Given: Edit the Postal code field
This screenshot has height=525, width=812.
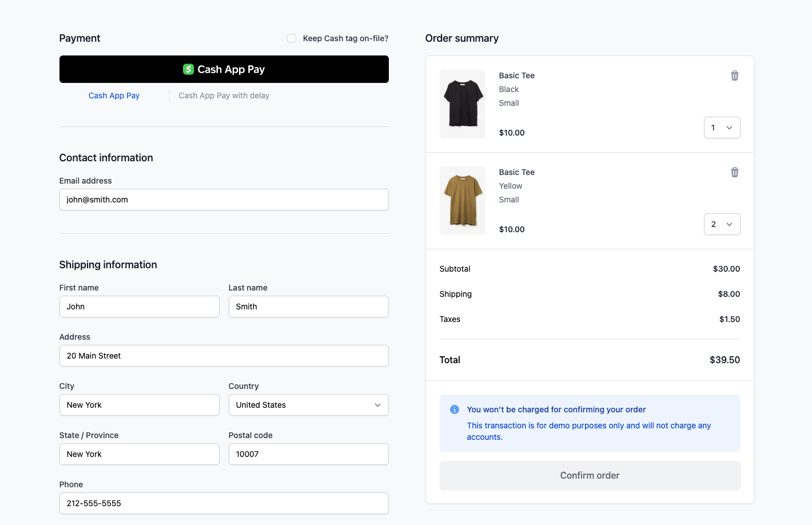Looking at the screenshot, I should 308,454.
